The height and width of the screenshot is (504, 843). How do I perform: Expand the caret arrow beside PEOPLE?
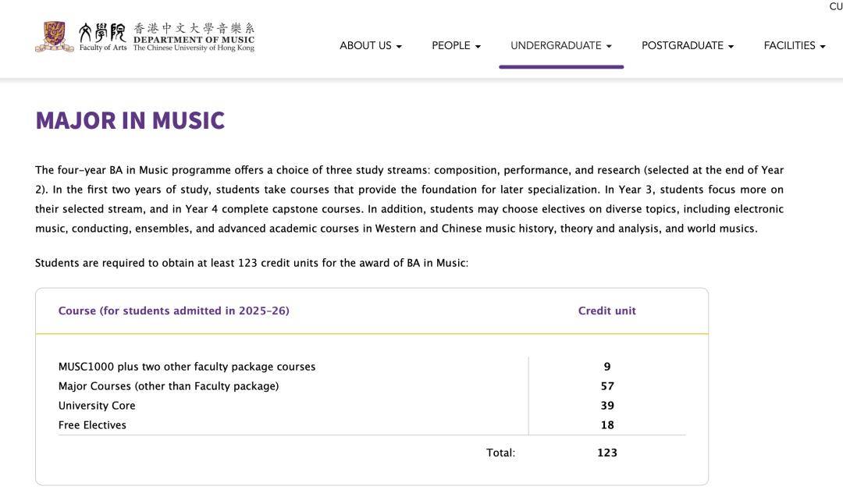pyautogui.click(x=478, y=47)
